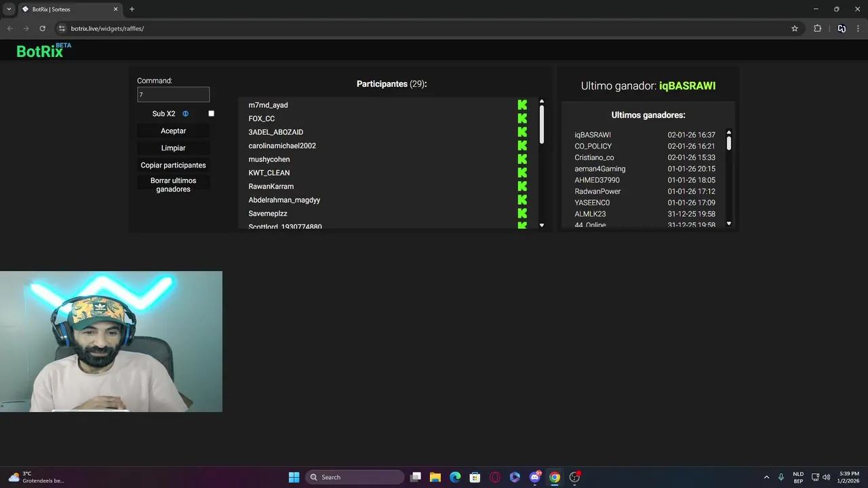Click winner RadwanPower in winners list
This screenshot has height=488, width=868.
pyautogui.click(x=597, y=192)
